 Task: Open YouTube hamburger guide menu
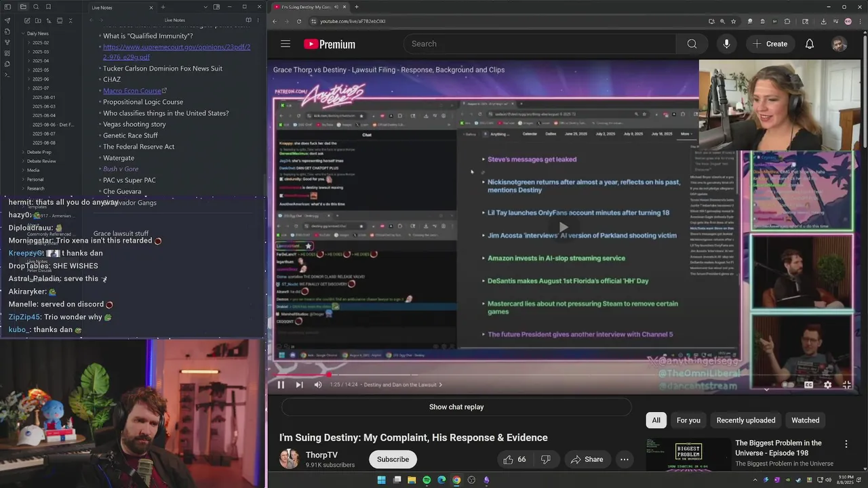pyautogui.click(x=285, y=44)
